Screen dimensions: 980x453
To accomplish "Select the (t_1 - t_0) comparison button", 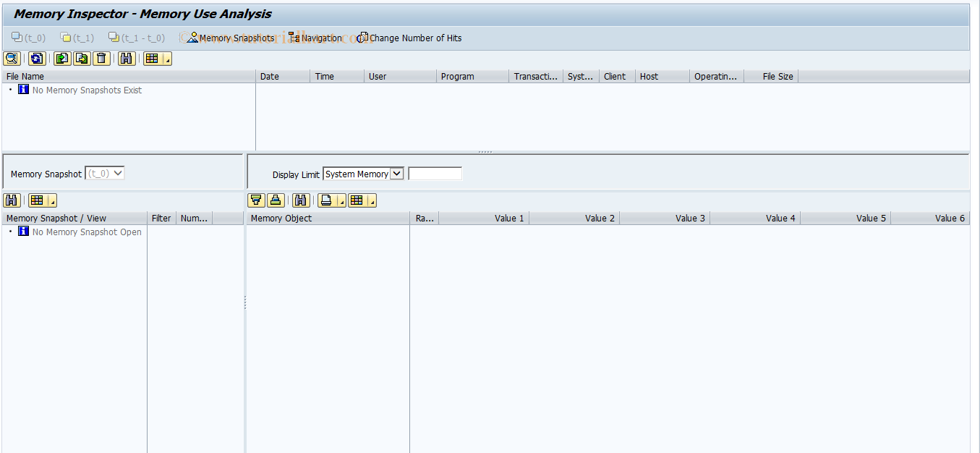I will point(137,38).
